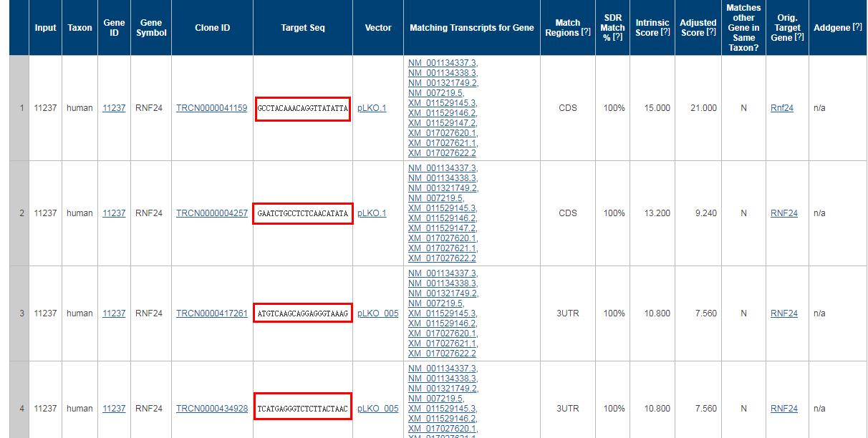Click the Rnf24 original target gene in row 1

[x=782, y=108]
